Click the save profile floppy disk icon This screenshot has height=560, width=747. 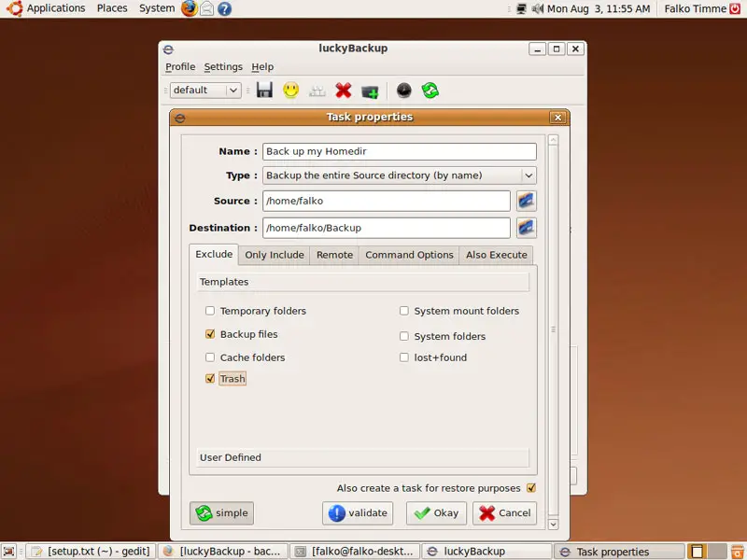tap(264, 90)
